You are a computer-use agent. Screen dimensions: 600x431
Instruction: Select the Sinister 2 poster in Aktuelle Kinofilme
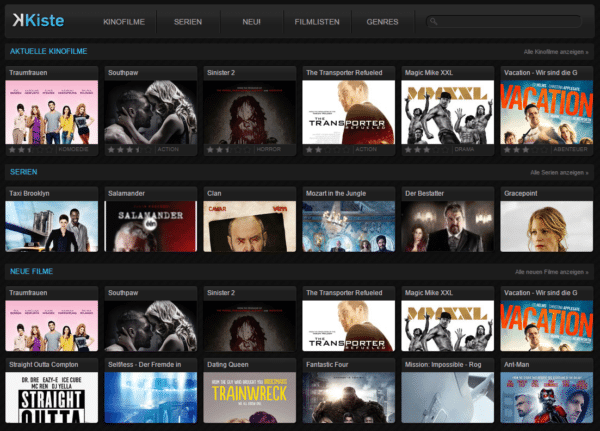pos(249,112)
